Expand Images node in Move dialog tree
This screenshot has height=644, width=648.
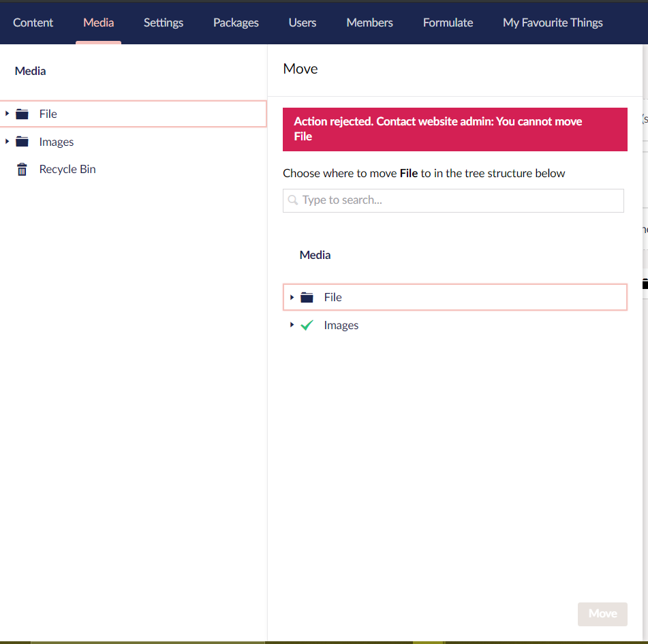coord(292,325)
